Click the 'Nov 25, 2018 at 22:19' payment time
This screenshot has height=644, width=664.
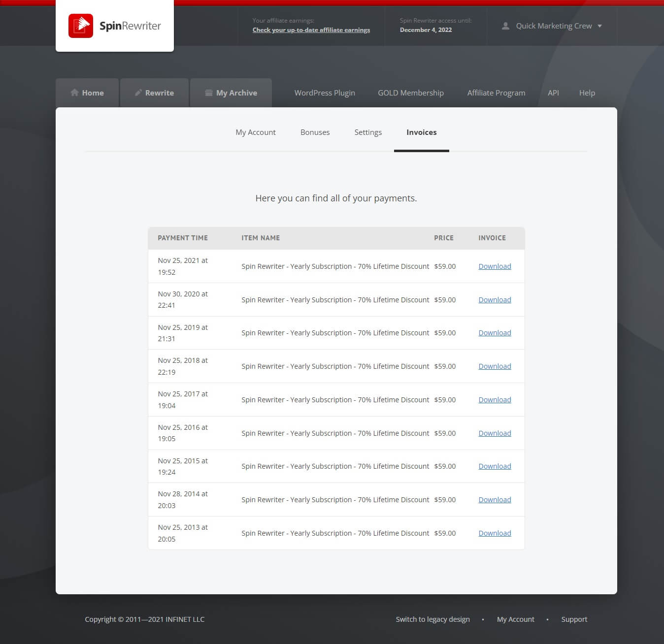pyautogui.click(x=183, y=366)
